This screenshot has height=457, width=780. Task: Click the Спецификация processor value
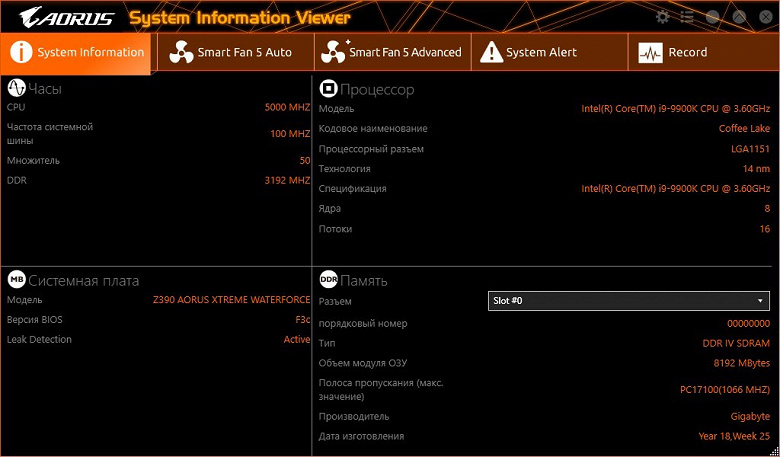point(676,188)
